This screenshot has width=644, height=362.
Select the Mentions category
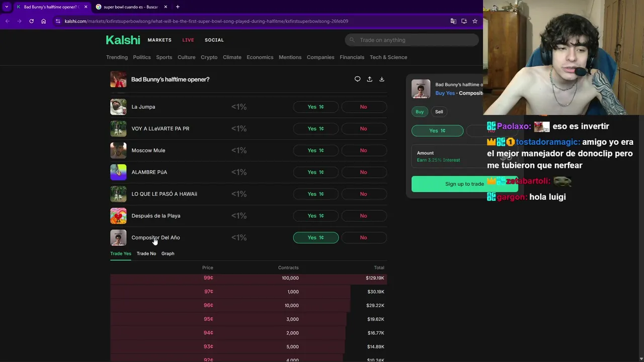coord(290,57)
